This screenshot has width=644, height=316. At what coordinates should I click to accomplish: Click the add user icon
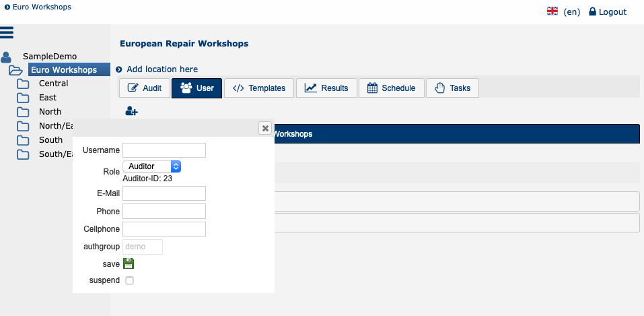[131, 111]
